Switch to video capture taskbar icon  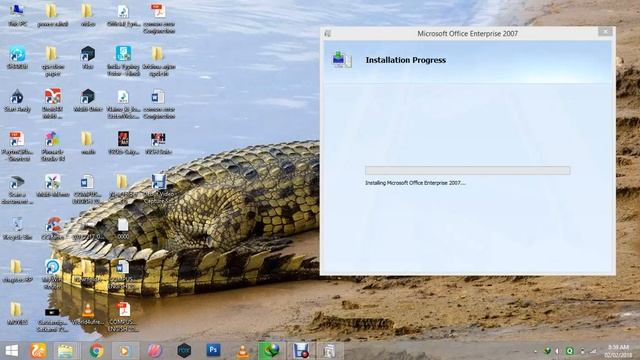point(301,351)
